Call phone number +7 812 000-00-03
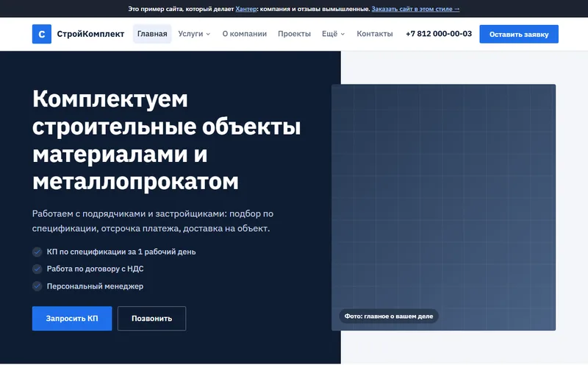Image resolution: width=588 pixels, height=368 pixels. click(x=439, y=34)
